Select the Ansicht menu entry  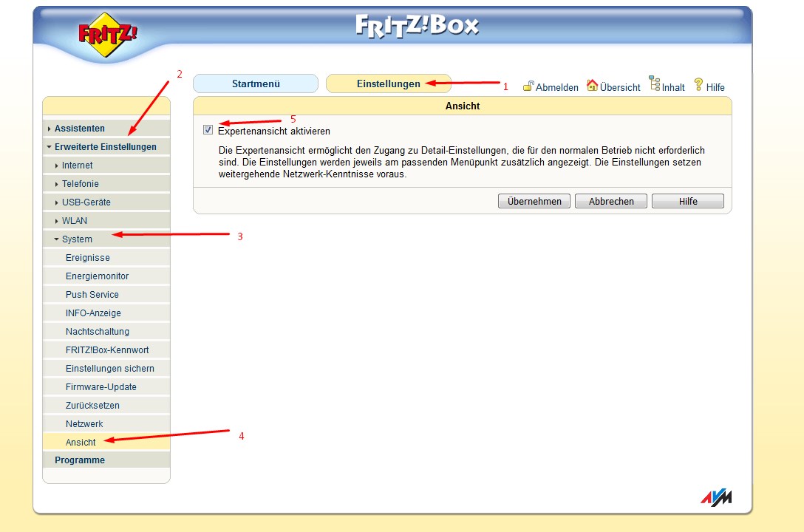(106, 442)
